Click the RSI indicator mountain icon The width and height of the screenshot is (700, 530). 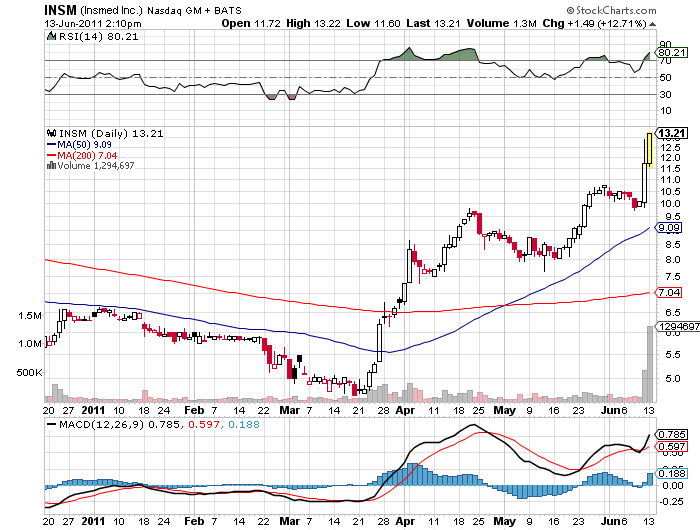coord(51,36)
